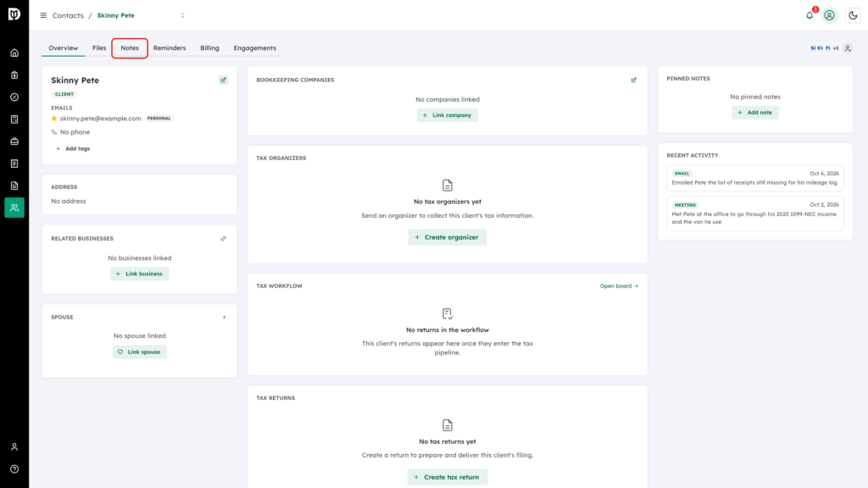Open the home icon in the sidebar
This screenshot has width=868, height=488.
14,53
